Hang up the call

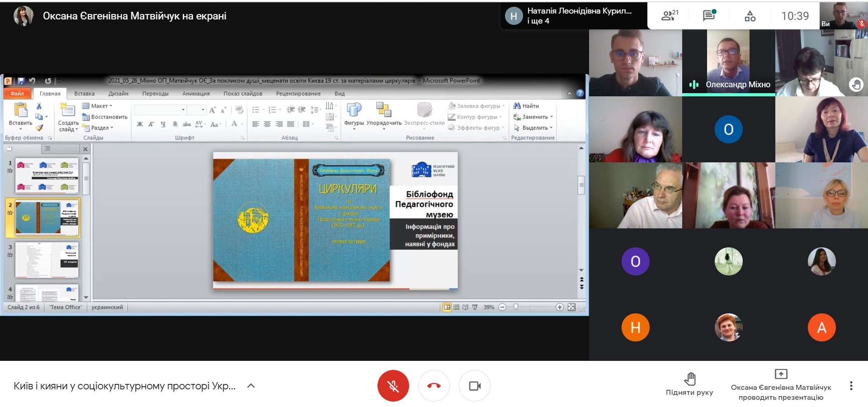(x=434, y=386)
